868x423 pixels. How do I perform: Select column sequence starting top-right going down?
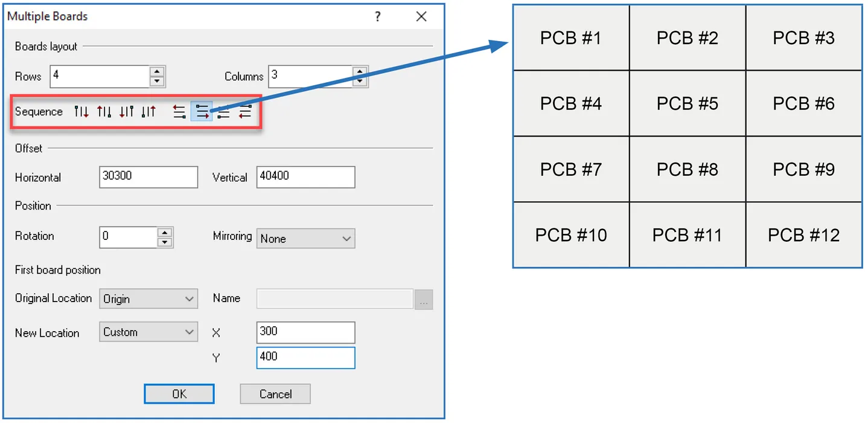pos(126,112)
